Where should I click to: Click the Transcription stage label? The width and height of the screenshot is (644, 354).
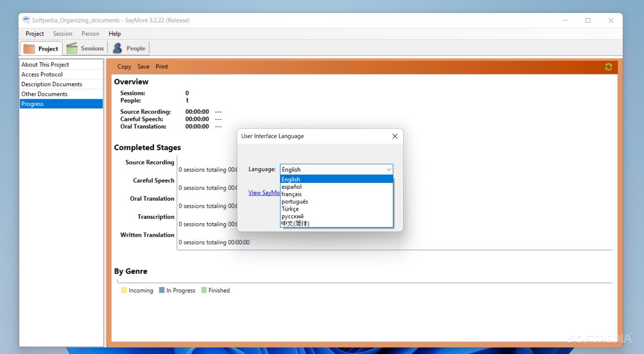156,217
